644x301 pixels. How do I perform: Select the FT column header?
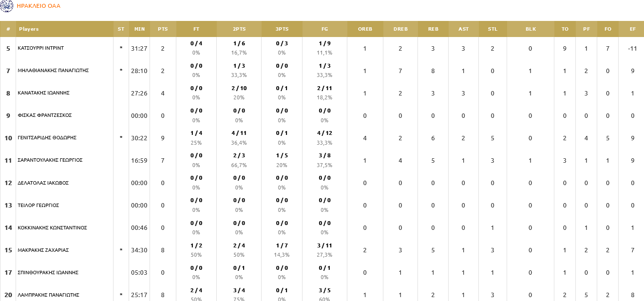[x=196, y=29]
